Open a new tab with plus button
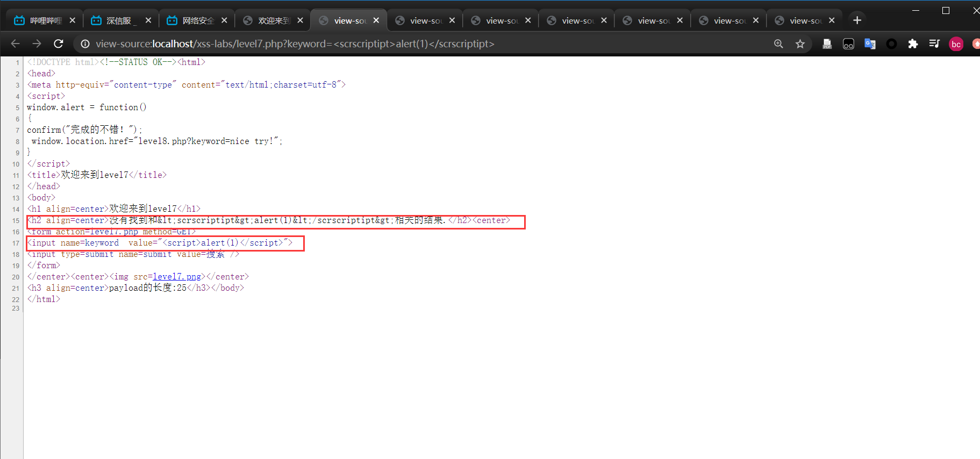 [x=857, y=20]
